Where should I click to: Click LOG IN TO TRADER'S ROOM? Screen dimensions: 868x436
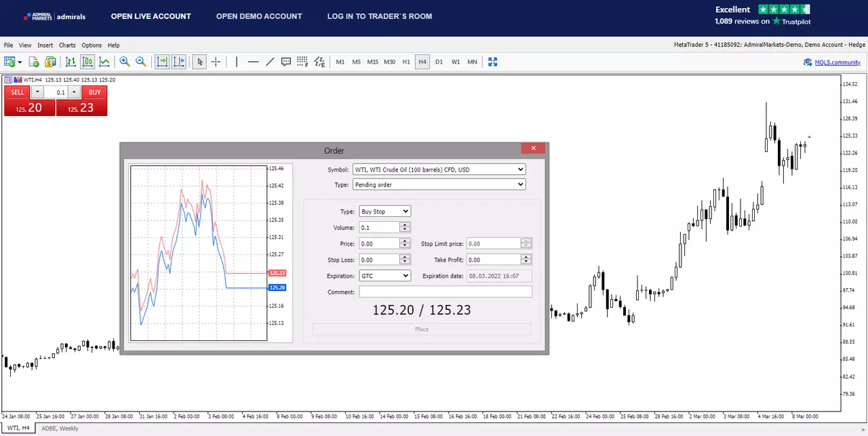click(x=380, y=16)
